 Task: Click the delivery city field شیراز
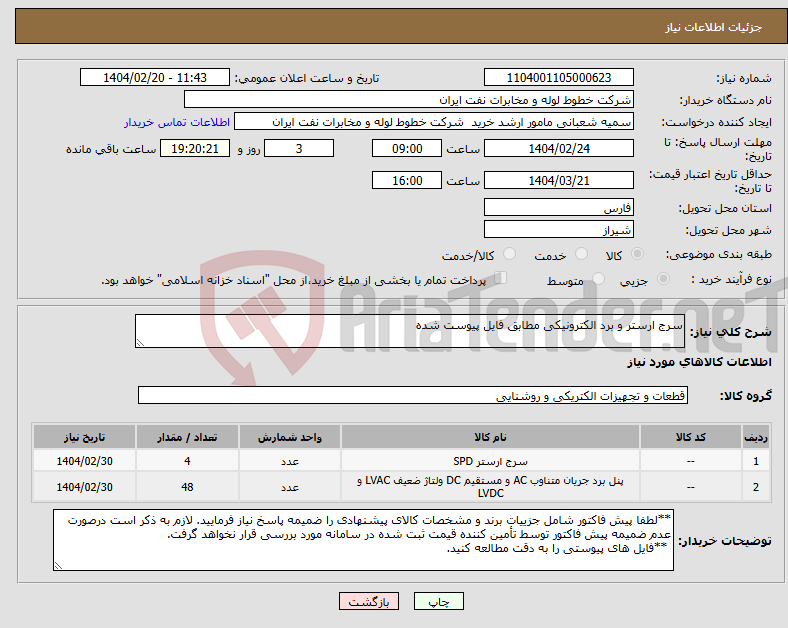point(558,230)
